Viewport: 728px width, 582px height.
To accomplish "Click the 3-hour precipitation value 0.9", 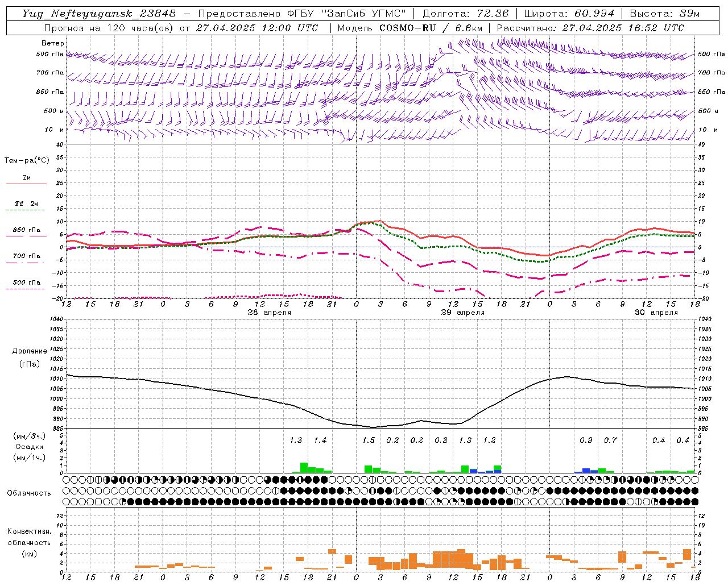I will pyautogui.click(x=586, y=440).
